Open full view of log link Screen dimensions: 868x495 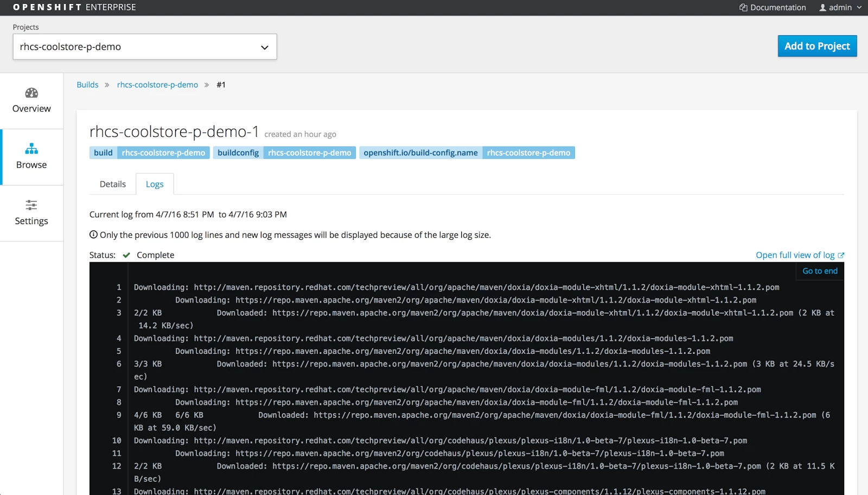click(x=795, y=255)
